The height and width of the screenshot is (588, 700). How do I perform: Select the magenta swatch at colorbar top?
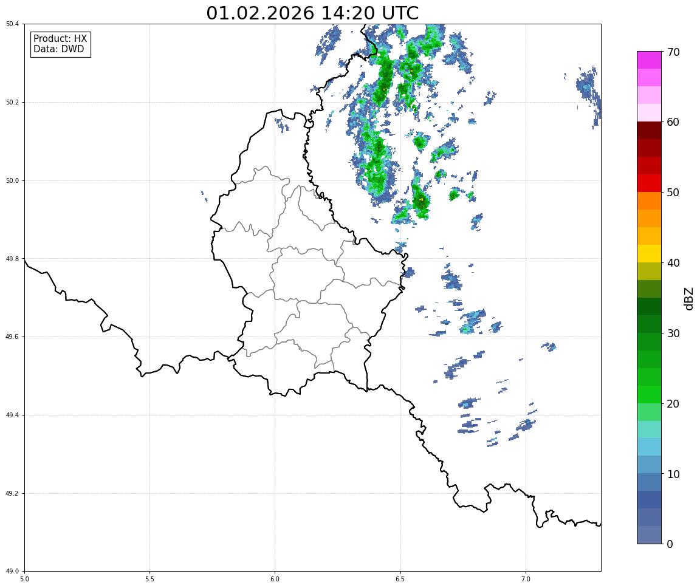click(649, 60)
